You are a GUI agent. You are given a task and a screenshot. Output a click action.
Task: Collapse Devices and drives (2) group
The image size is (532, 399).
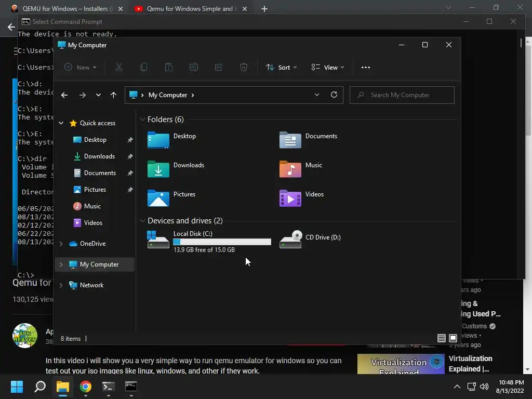click(142, 221)
